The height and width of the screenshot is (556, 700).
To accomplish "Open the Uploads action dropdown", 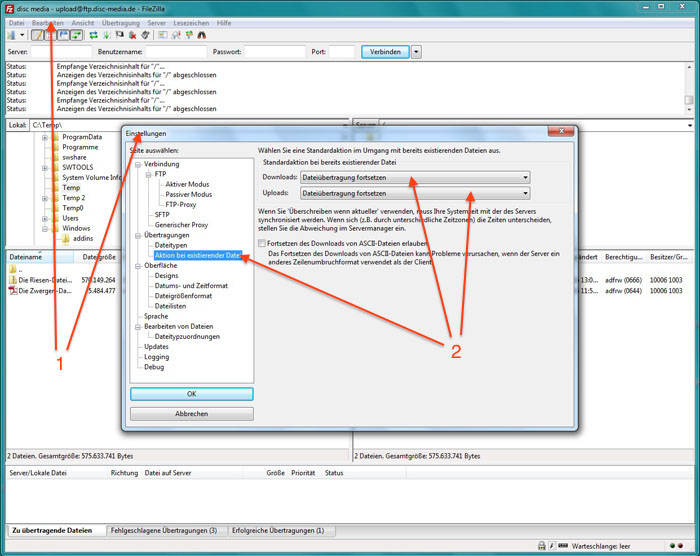I will tap(415, 193).
